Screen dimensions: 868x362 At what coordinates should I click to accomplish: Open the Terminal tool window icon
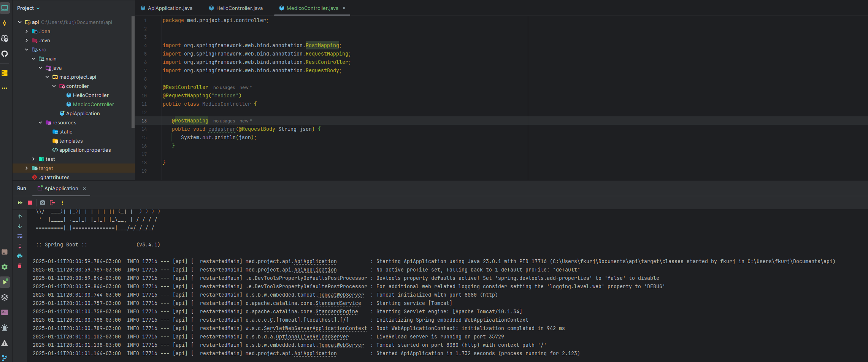coord(5,313)
